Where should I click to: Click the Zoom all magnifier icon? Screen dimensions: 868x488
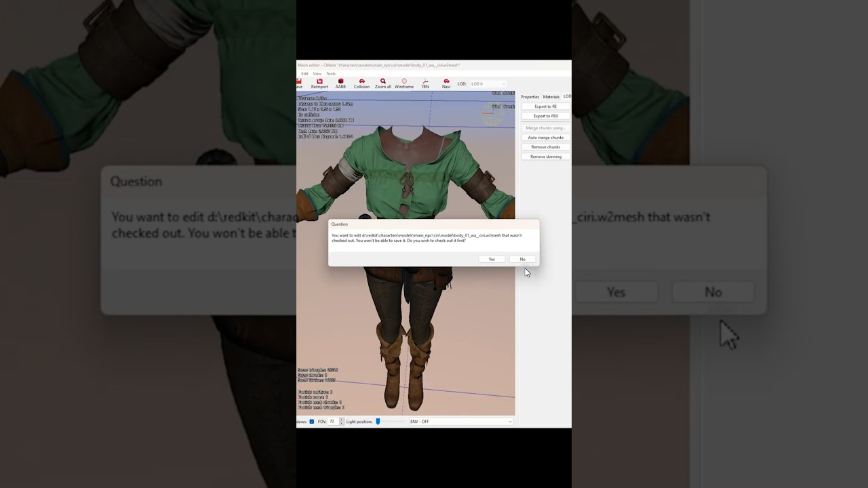382,83
